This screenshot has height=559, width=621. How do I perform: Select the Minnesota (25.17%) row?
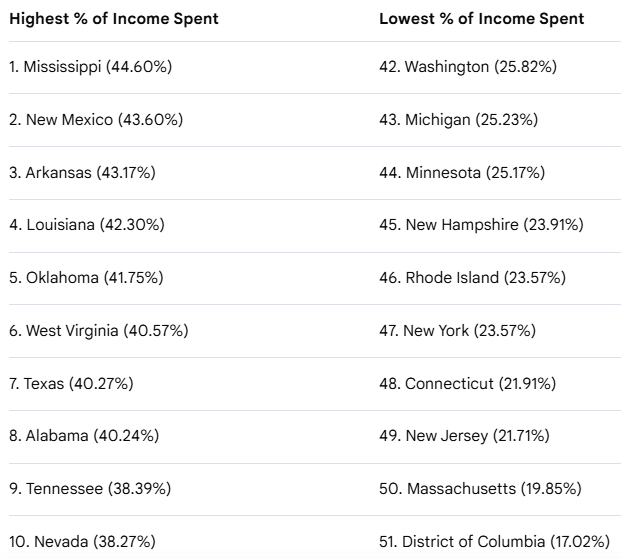(462, 173)
